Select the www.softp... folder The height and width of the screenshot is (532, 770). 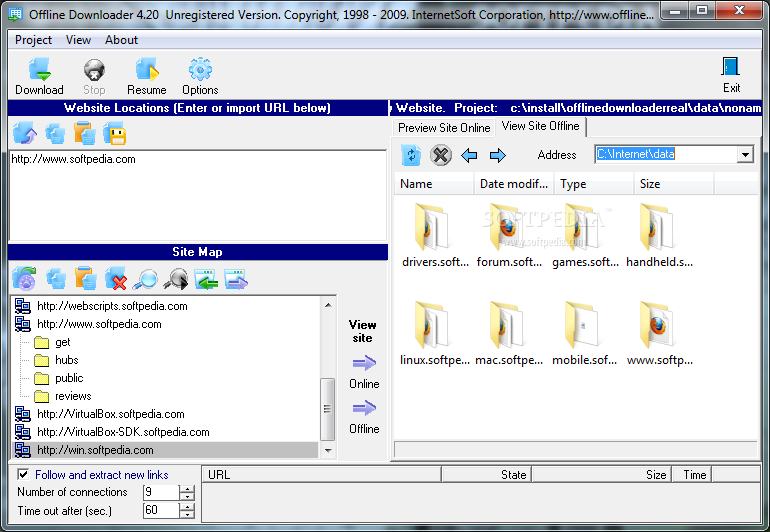coord(659,334)
